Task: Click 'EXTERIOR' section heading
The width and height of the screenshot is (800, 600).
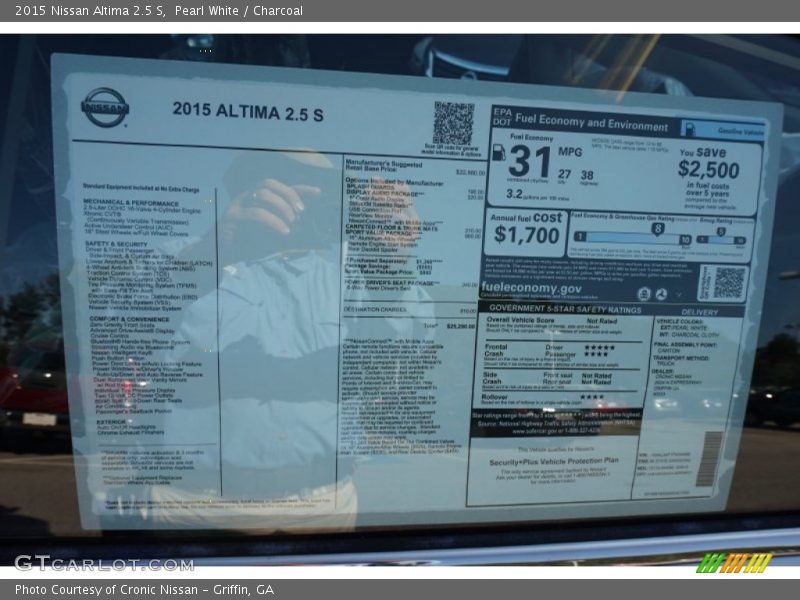Action: (111, 422)
